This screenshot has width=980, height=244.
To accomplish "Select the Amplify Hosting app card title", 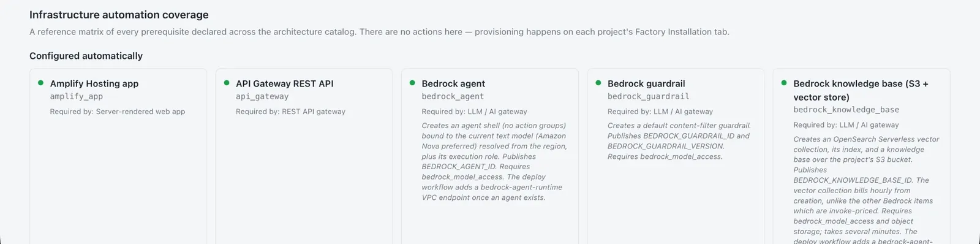I will [94, 83].
